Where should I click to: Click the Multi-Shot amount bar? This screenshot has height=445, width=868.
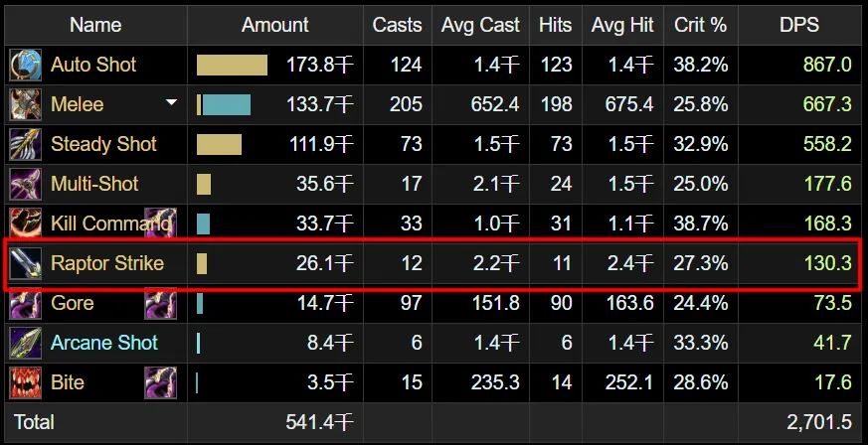tap(204, 184)
